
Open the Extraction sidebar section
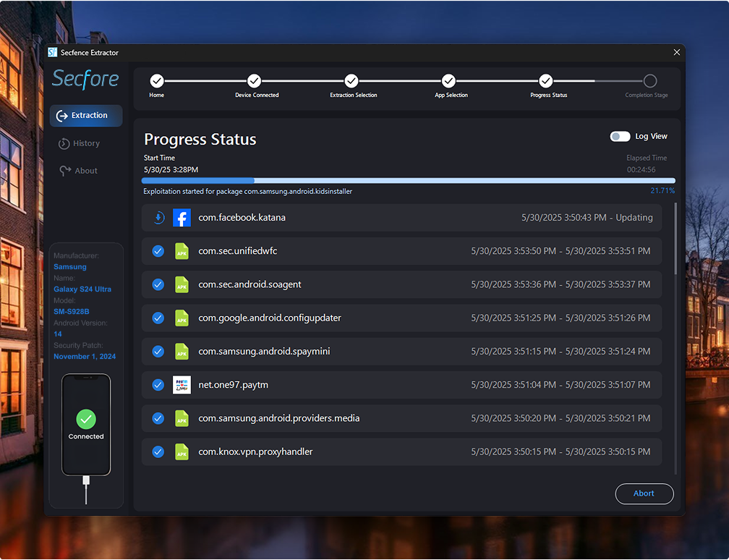pyautogui.click(x=86, y=116)
